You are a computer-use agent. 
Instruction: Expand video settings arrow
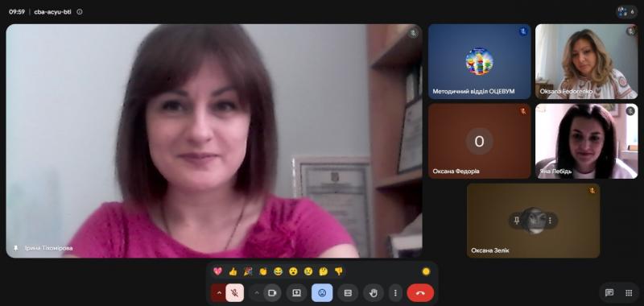pyautogui.click(x=257, y=293)
